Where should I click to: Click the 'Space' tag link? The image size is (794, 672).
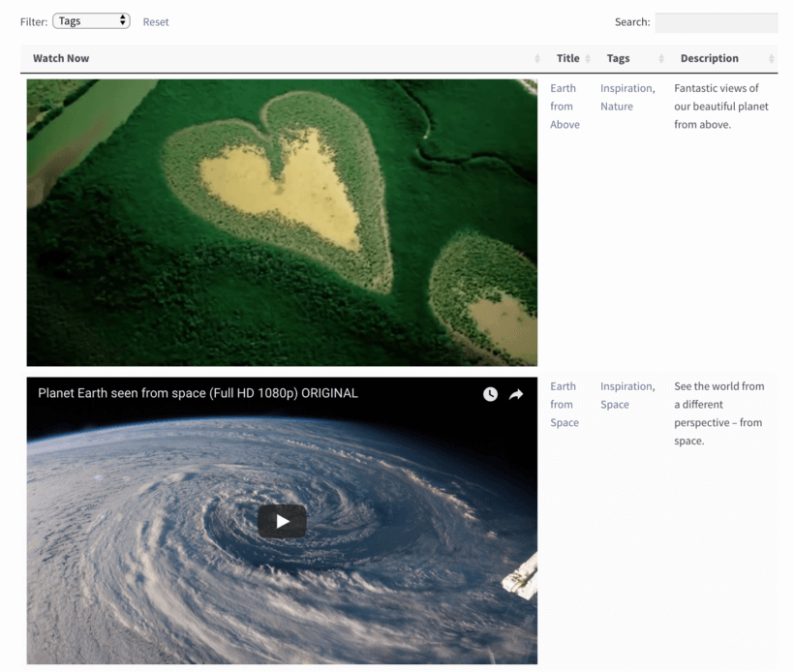coord(614,404)
